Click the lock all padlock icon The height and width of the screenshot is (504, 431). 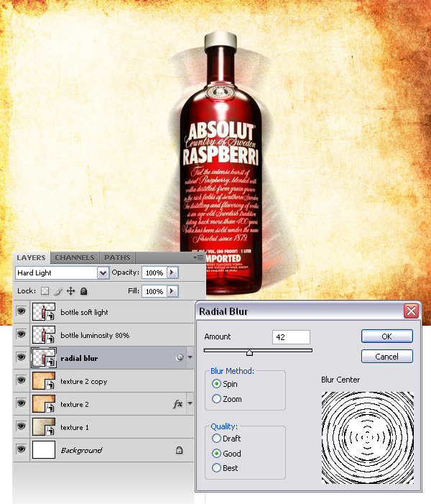click(84, 291)
